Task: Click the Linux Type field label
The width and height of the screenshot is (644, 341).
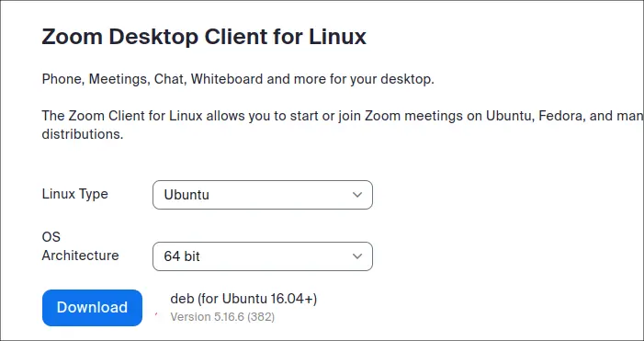Action: pos(74,194)
